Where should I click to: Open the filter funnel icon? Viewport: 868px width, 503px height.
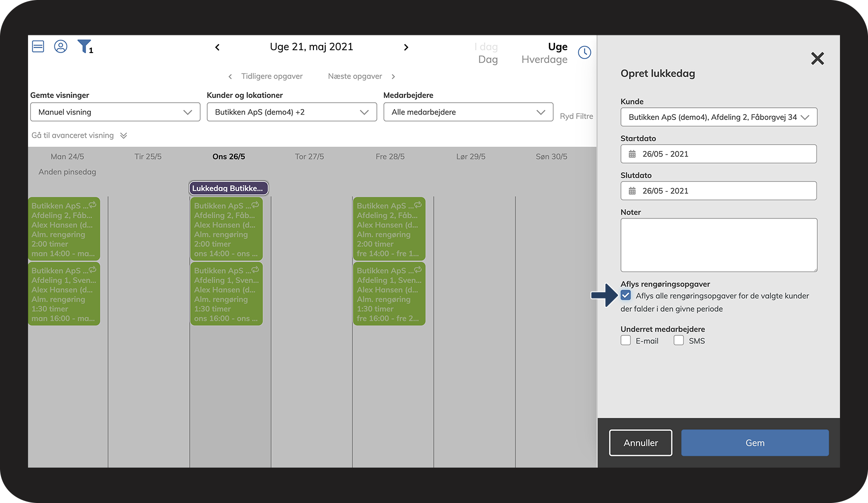(84, 47)
